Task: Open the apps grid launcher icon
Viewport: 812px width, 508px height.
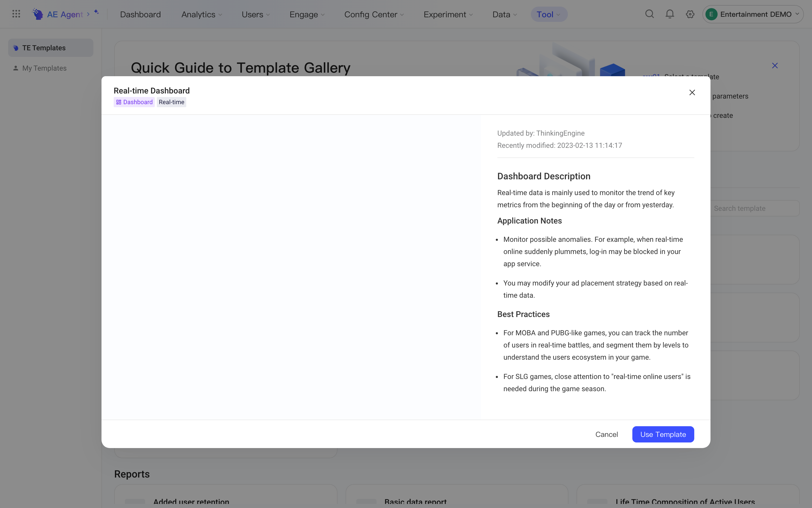Action: pyautogui.click(x=16, y=14)
